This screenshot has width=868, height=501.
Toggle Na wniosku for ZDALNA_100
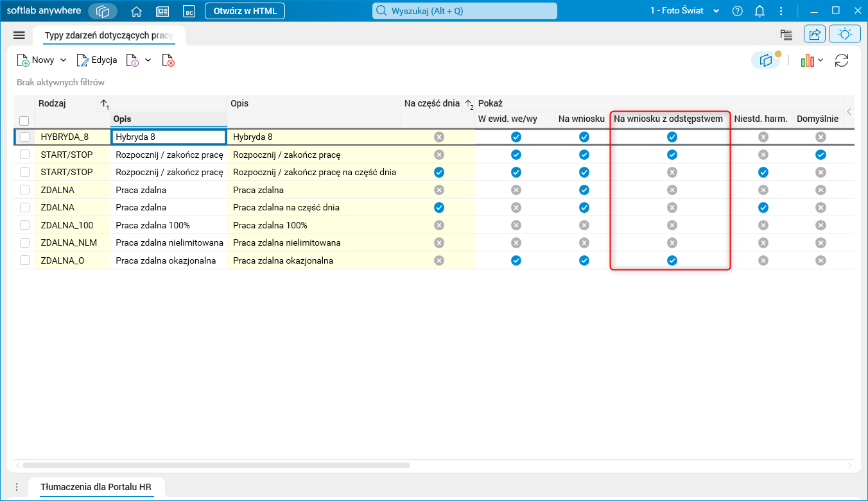pos(584,225)
